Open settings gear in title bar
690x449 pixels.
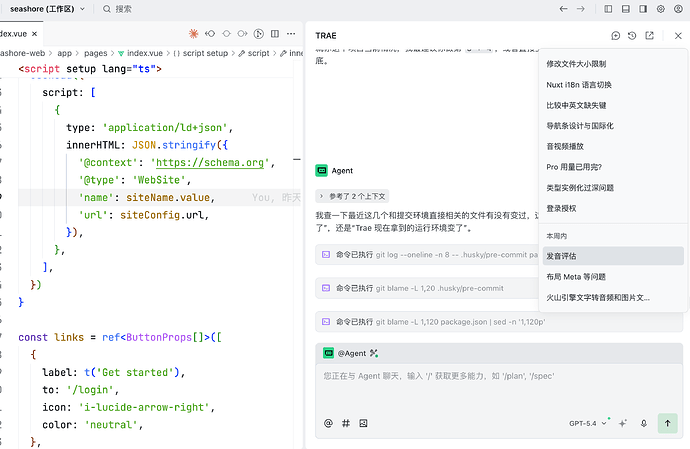point(661,9)
